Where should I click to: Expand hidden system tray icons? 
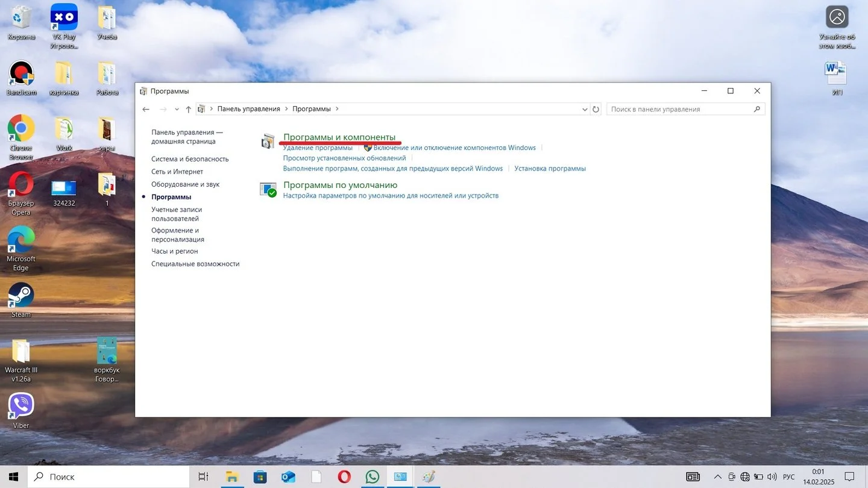pos(717,477)
